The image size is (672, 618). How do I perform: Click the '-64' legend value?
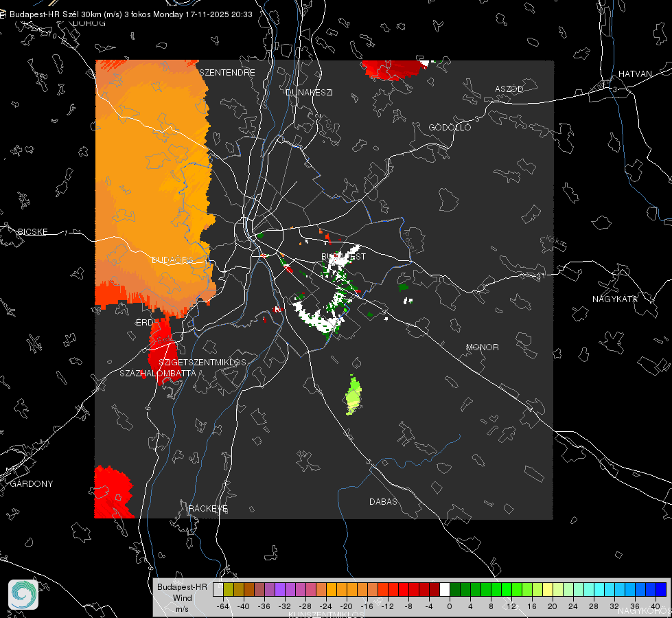pyautogui.click(x=223, y=606)
